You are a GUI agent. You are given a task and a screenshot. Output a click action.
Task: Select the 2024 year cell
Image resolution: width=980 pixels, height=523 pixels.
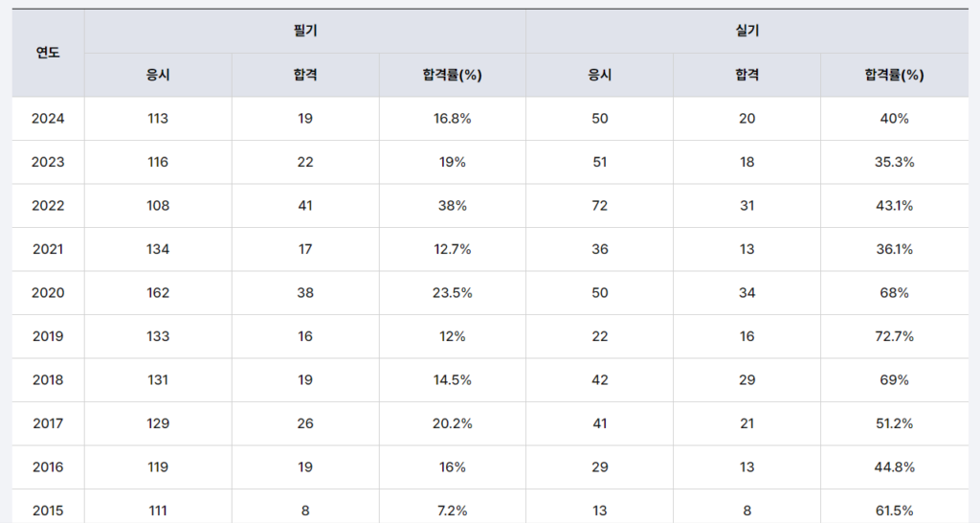coord(48,119)
